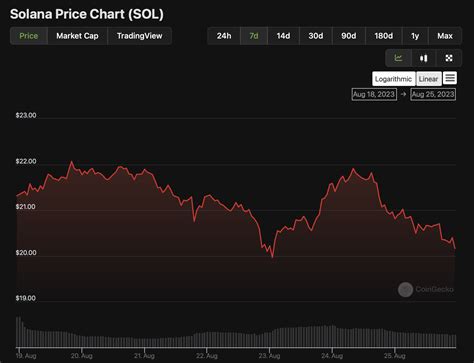The height and width of the screenshot is (363, 474).
Task: Click the 23. Aug date label
Action: tap(269, 356)
